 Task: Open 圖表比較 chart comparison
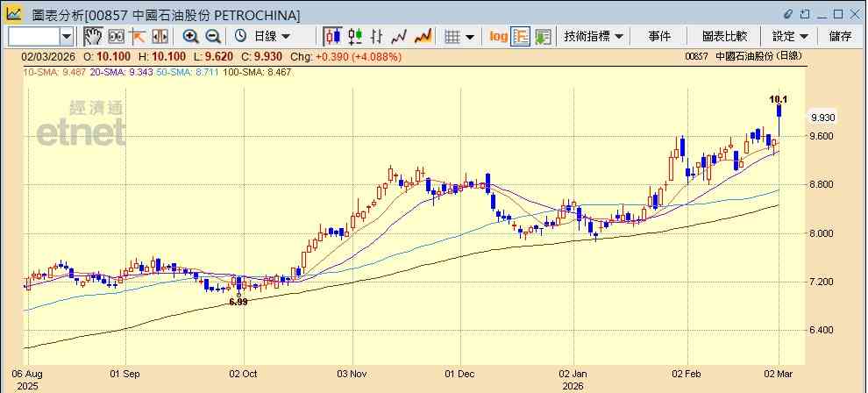pos(724,37)
